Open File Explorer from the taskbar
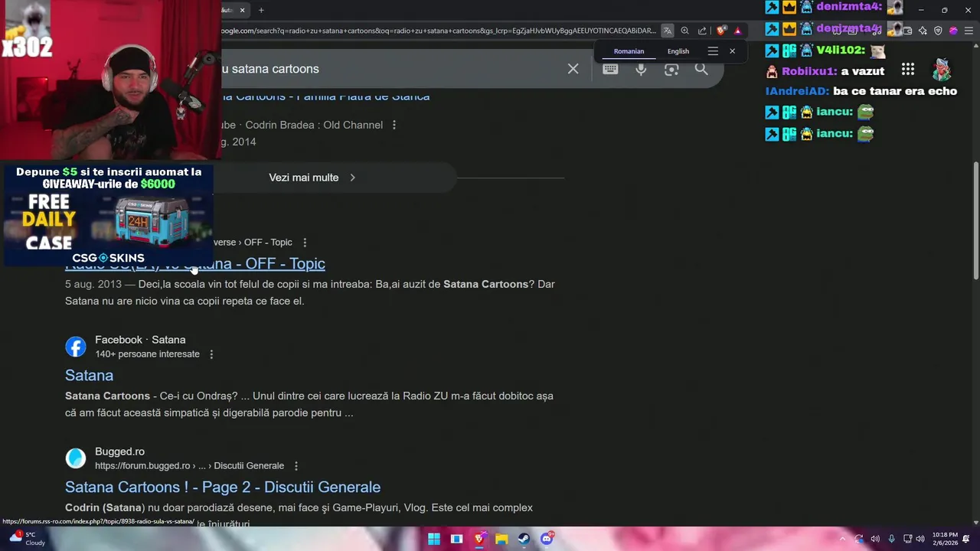 (x=501, y=539)
